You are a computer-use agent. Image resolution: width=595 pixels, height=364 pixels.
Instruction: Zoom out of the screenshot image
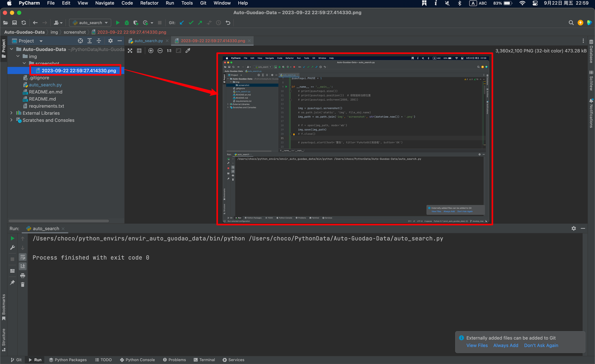click(160, 50)
